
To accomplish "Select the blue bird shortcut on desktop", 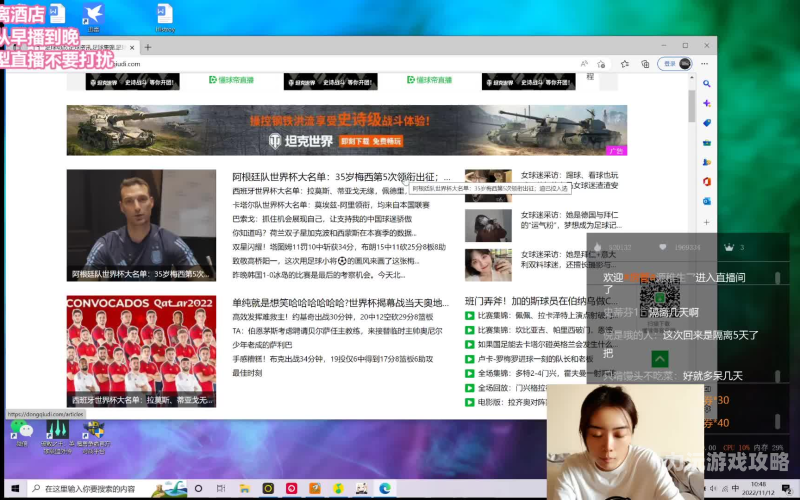I will click(x=93, y=18).
